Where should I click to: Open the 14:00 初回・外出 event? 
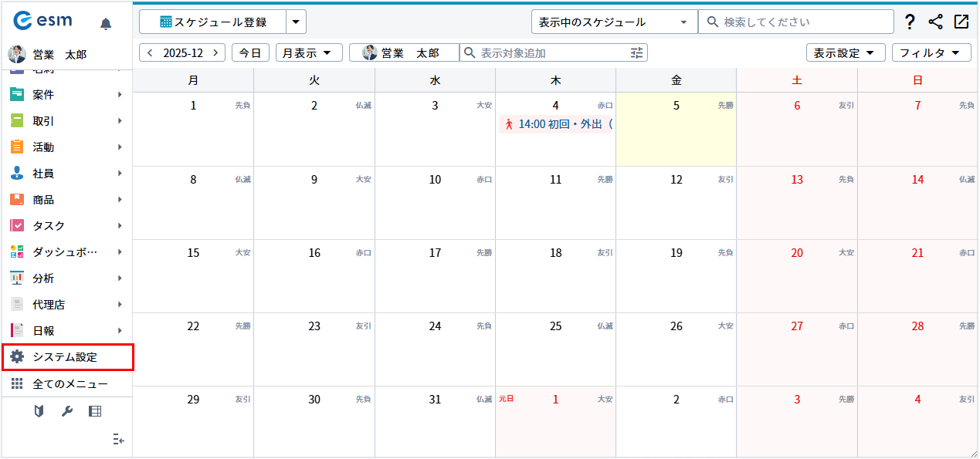coord(556,124)
